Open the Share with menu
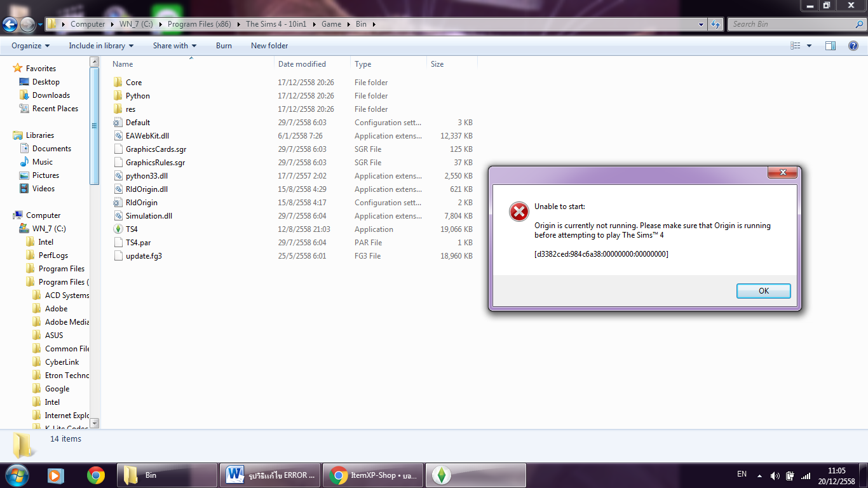 pos(175,46)
